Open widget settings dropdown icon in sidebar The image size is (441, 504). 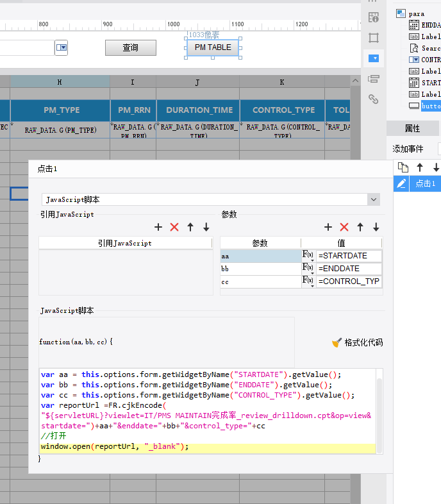pyautogui.click(x=374, y=58)
